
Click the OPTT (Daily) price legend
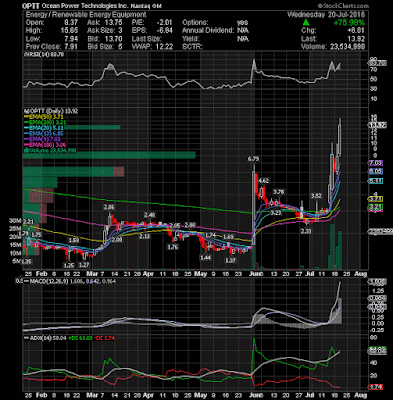pyautogui.click(x=50, y=111)
